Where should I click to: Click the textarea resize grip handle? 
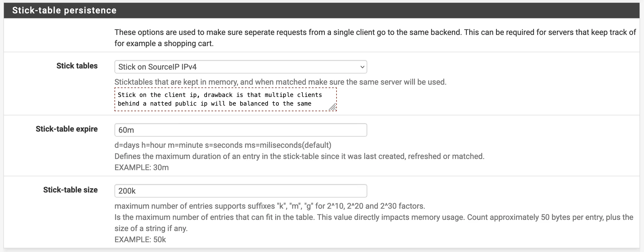(332, 107)
